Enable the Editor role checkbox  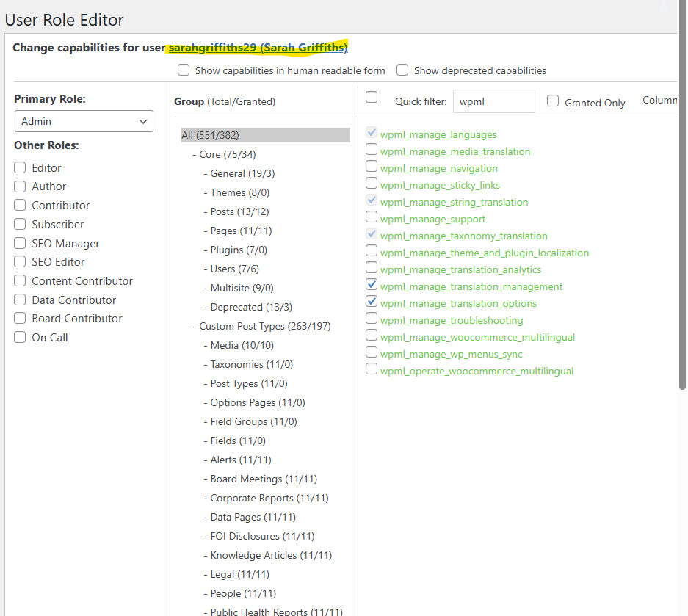point(20,168)
